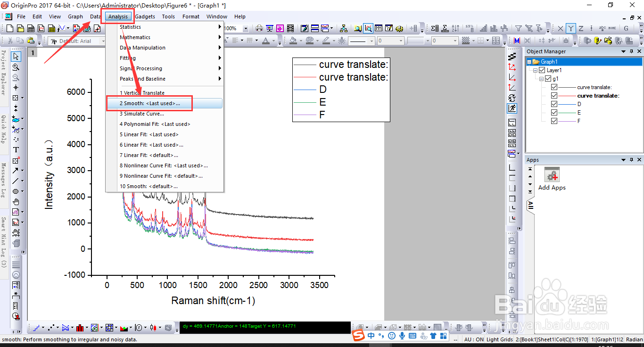Open the Graph menu
Image resolution: width=644 pixels, height=347 pixels.
pyautogui.click(x=75, y=17)
